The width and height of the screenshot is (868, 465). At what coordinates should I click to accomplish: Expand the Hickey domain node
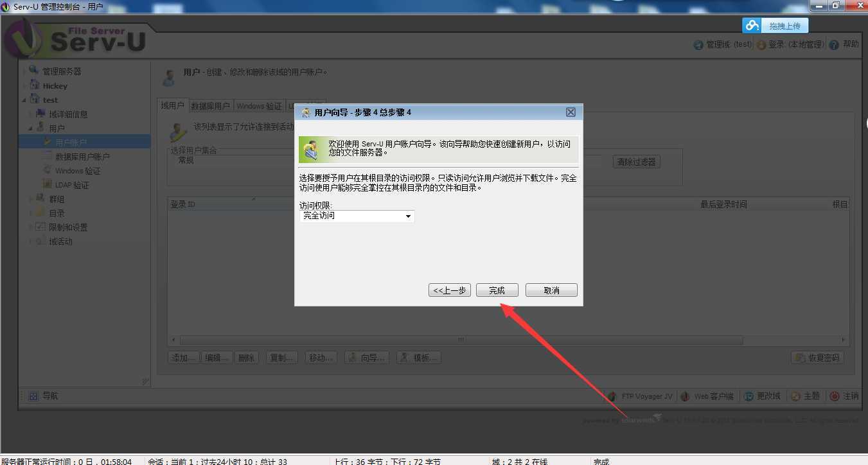[24, 86]
